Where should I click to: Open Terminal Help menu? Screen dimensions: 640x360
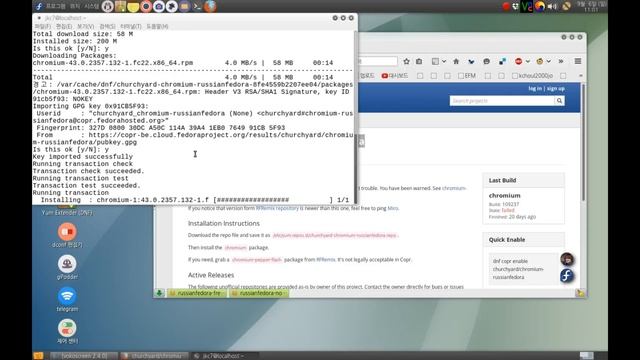157,27
